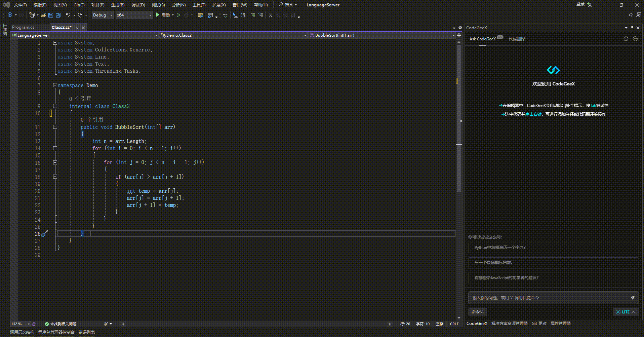
Task: Click the navigate backward arrow icon
Action: click(x=10, y=15)
